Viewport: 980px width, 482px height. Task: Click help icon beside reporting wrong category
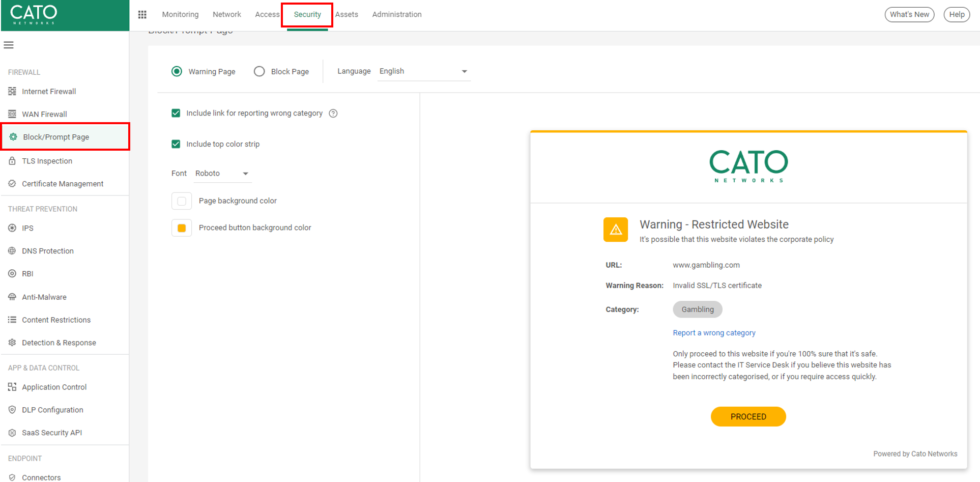tap(333, 114)
